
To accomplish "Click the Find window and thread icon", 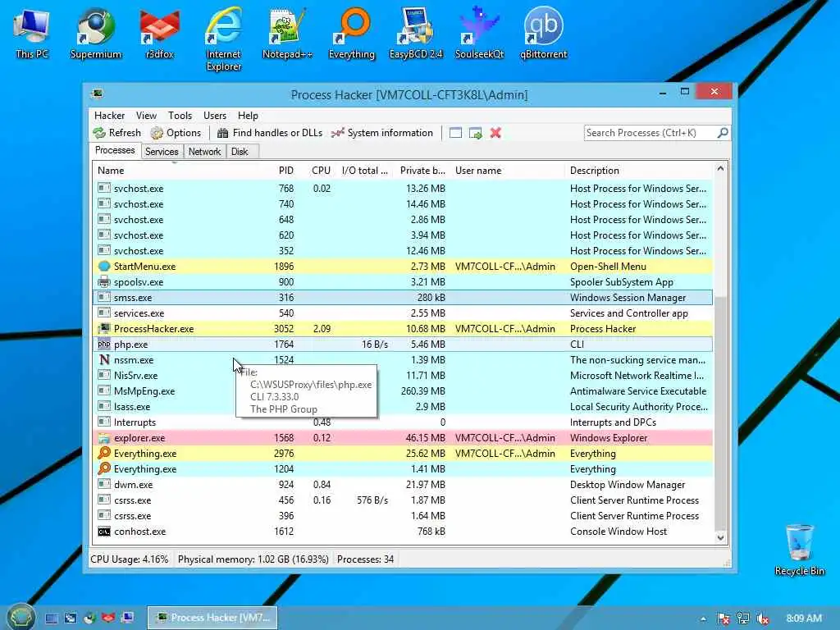I will (x=475, y=133).
